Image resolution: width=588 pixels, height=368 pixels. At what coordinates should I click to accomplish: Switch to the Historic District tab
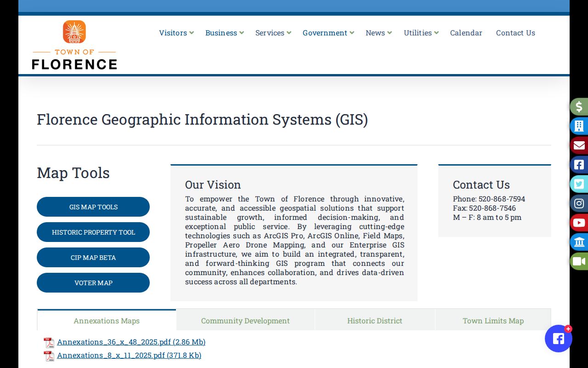[x=375, y=320]
